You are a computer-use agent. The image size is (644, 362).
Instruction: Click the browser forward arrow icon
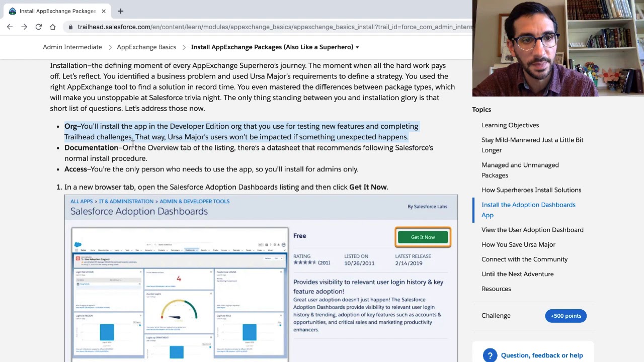(24, 27)
